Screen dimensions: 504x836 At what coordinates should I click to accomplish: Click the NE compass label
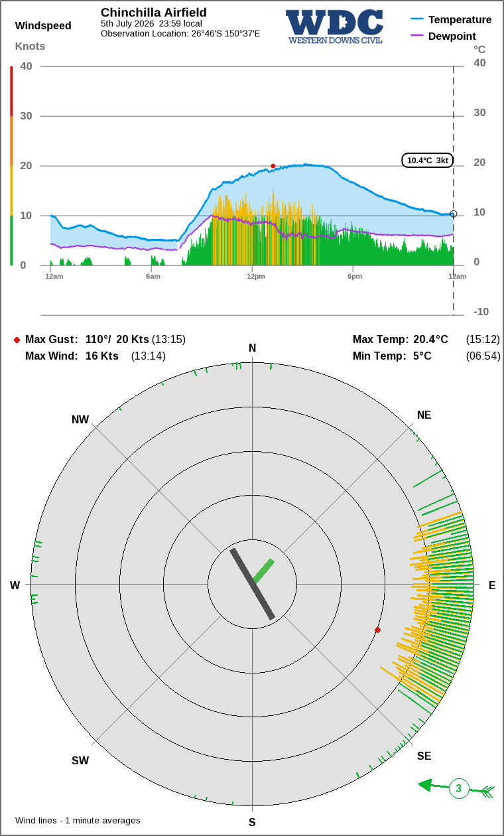[424, 415]
